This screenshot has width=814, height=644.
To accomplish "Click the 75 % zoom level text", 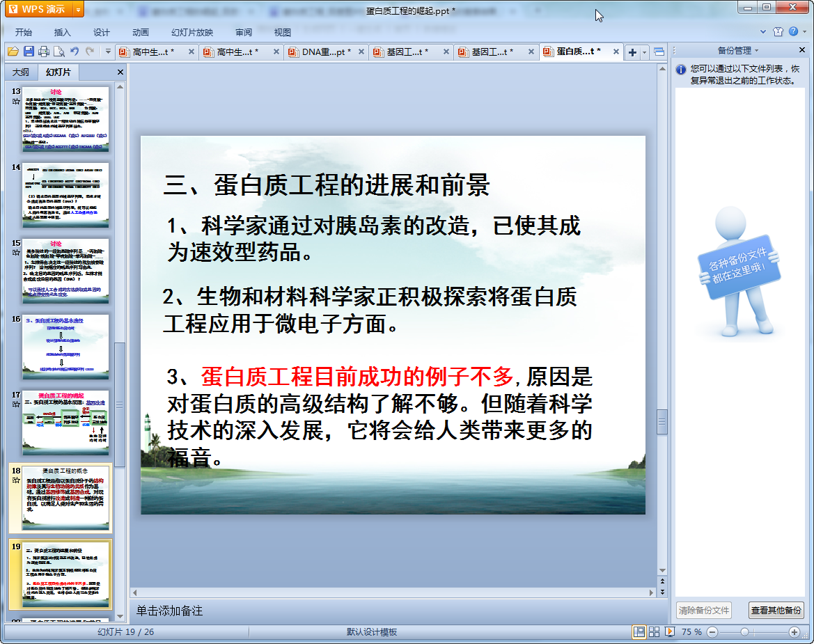I will pyautogui.click(x=691, y=631).
